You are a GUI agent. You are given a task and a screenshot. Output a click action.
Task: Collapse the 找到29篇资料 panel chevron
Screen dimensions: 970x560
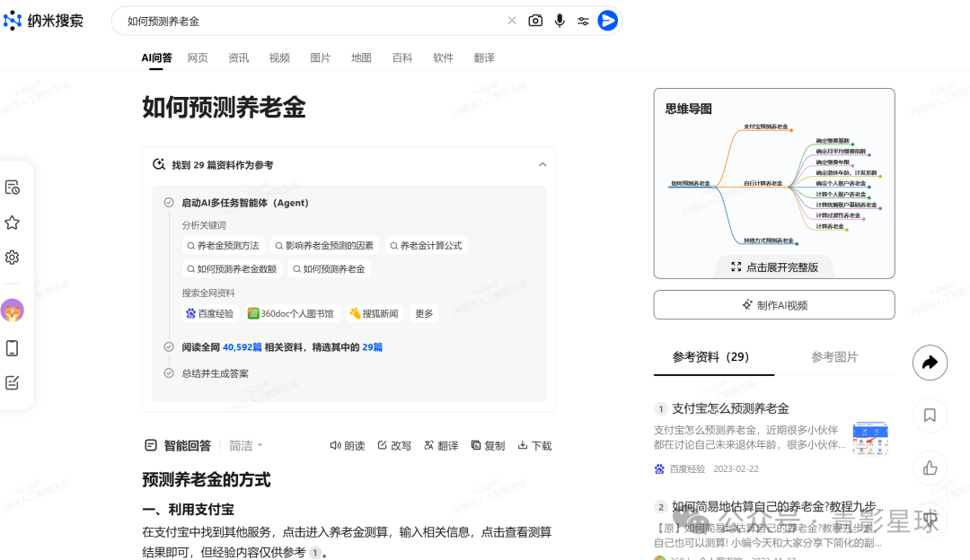tap(542, 165)
